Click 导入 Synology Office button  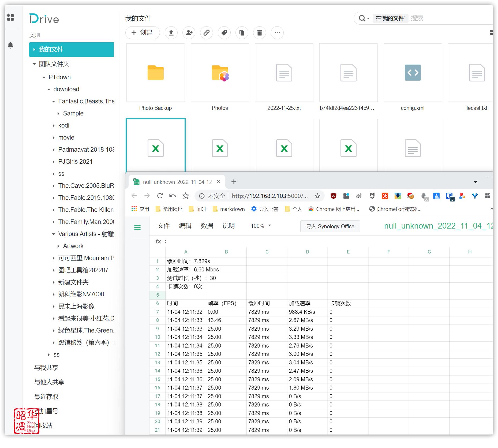[330, 226]
